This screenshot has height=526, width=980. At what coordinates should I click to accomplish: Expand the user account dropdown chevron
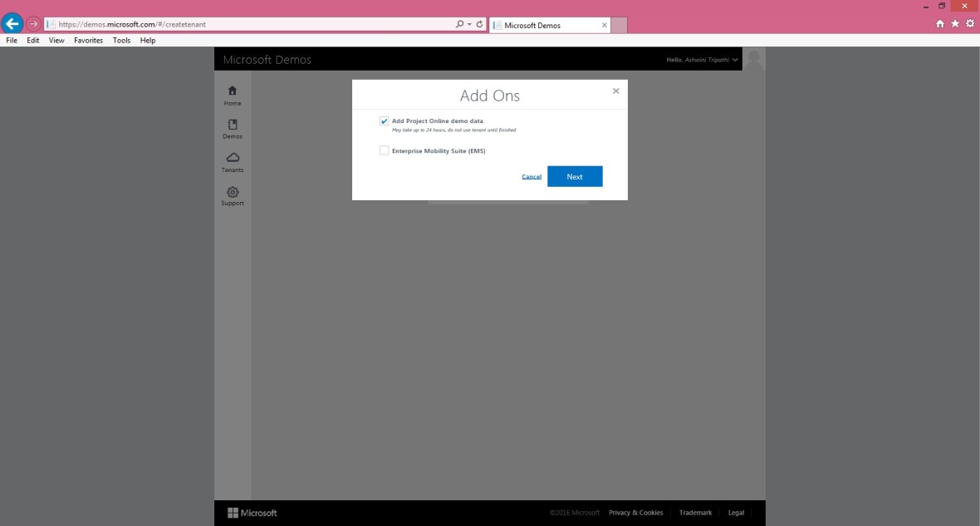[735, 60]
